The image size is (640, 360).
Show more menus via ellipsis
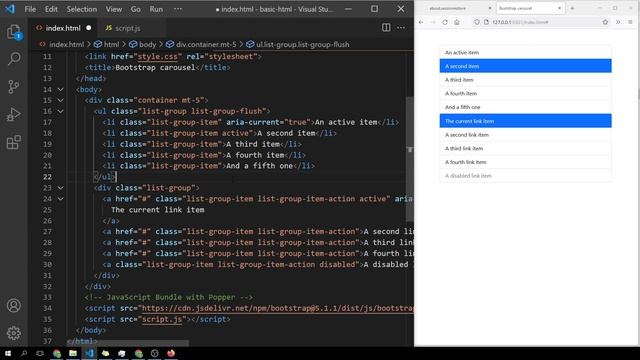(178, 9)
